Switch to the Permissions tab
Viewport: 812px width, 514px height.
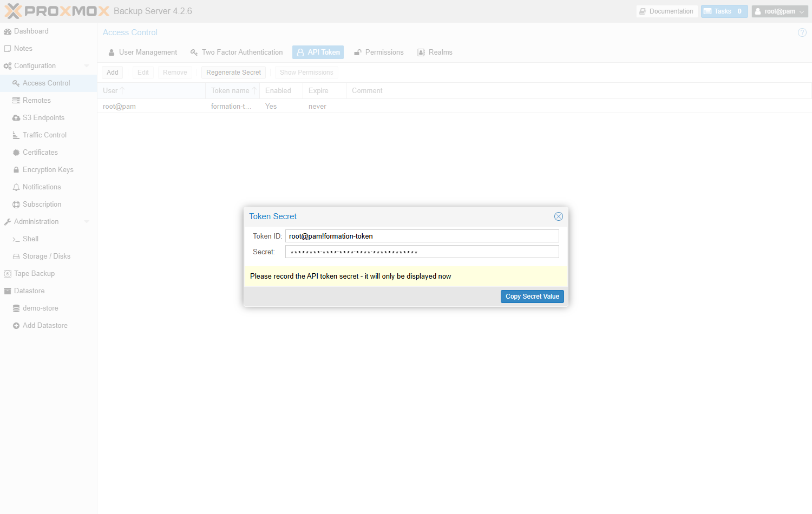pyautogui.click(x=379, y=52)
